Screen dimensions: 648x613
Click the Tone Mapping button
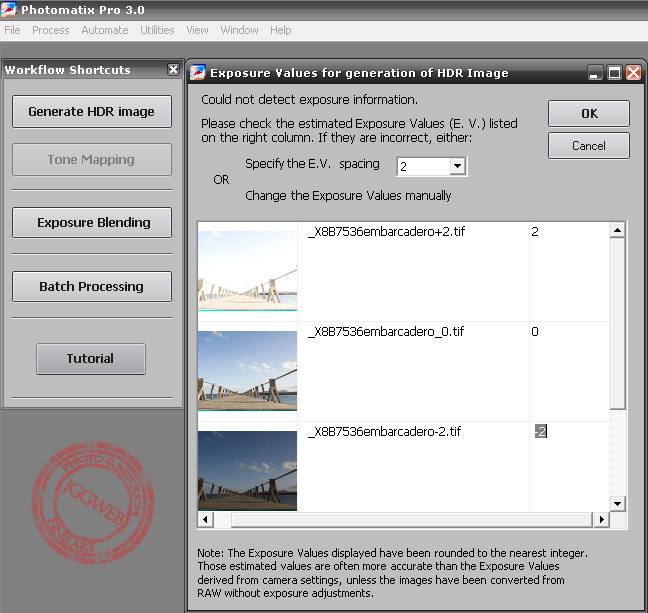(x=92, y=160)
